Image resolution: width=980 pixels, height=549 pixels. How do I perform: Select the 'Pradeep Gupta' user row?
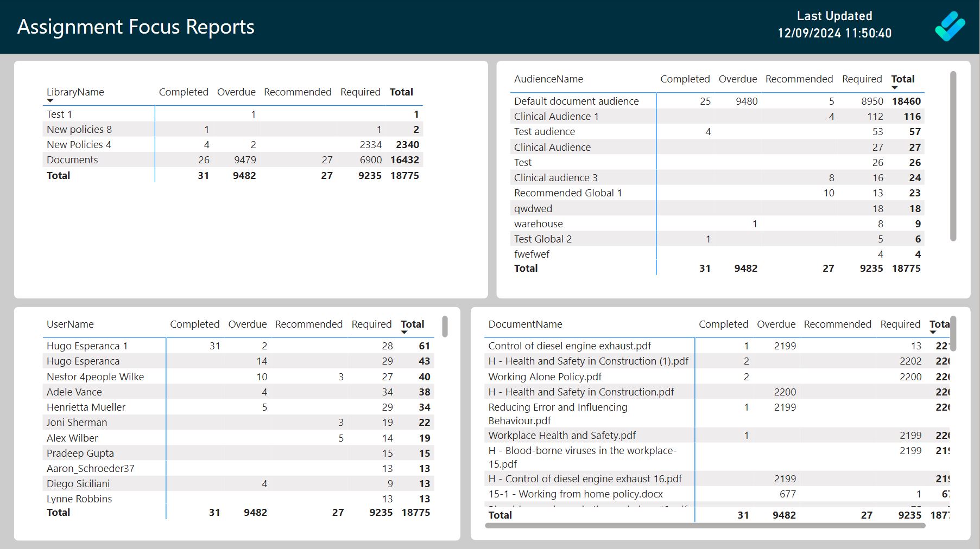click(238, 454)
